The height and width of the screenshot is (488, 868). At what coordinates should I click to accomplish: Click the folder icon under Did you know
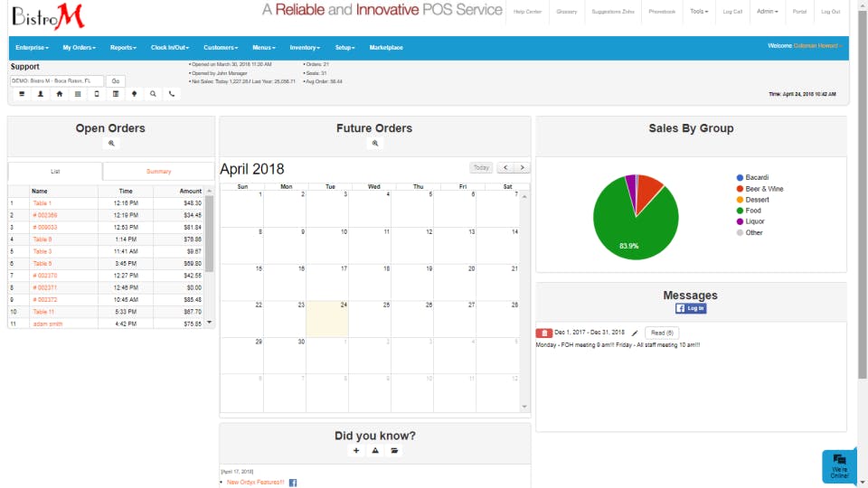(x=394, y=450)
